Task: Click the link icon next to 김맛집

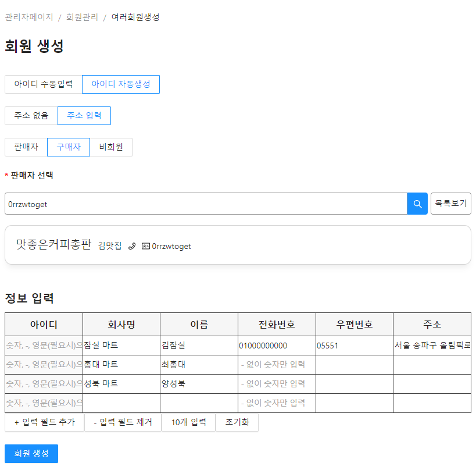Action: coord(132,245)
